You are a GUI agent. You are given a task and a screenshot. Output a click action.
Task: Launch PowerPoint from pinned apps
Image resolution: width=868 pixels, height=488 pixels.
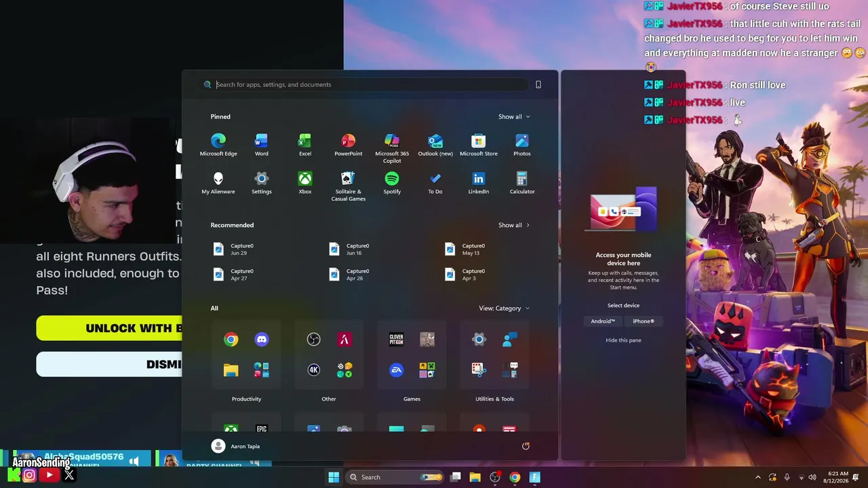pyautogui.click(x=348, y=145)
